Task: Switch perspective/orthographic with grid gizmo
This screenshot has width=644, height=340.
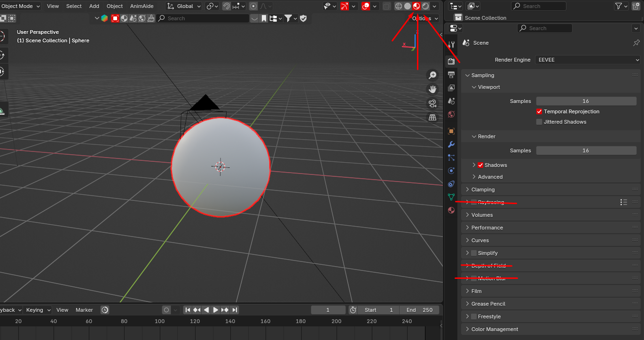Action: [432, 117]
